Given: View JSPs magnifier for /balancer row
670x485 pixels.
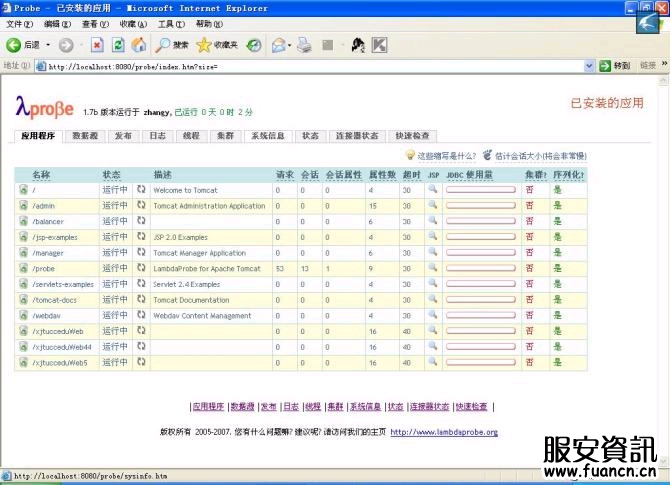Looking at the screenshot, I should coord(433,220).
